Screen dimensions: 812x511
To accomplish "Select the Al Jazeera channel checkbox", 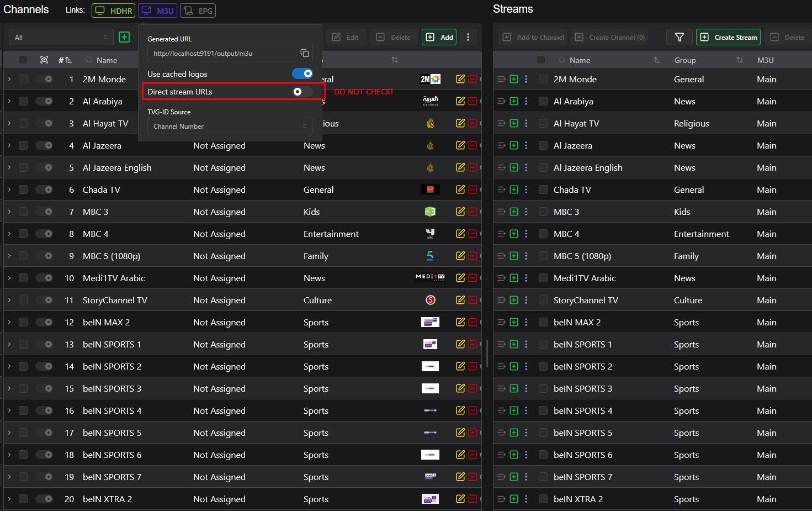I will 23,145.
